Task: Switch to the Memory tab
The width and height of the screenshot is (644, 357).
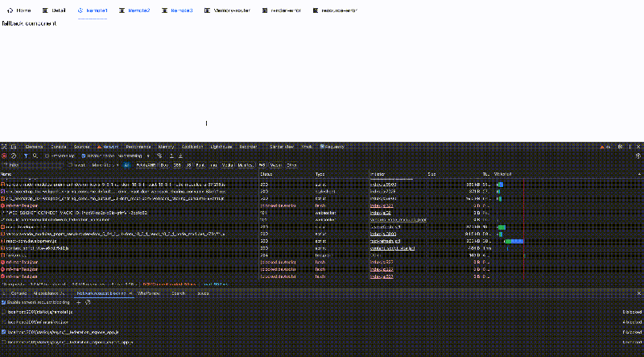Action: click(x=167, y=147)
